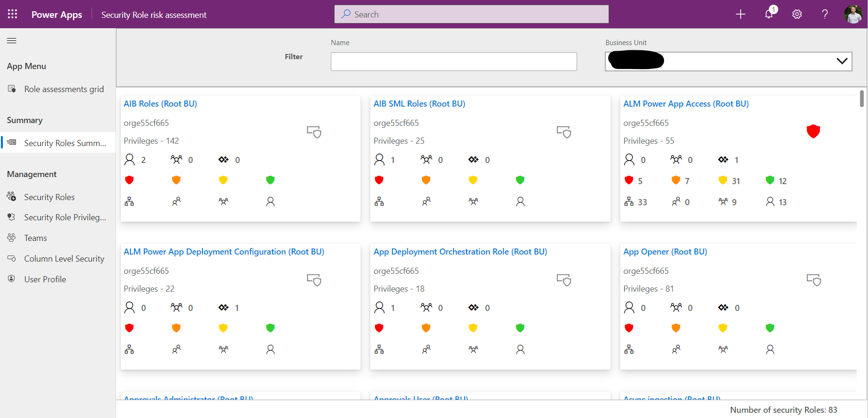
Task: Click the red shield on ALM Power App Access card
Action: pos(813,131)
